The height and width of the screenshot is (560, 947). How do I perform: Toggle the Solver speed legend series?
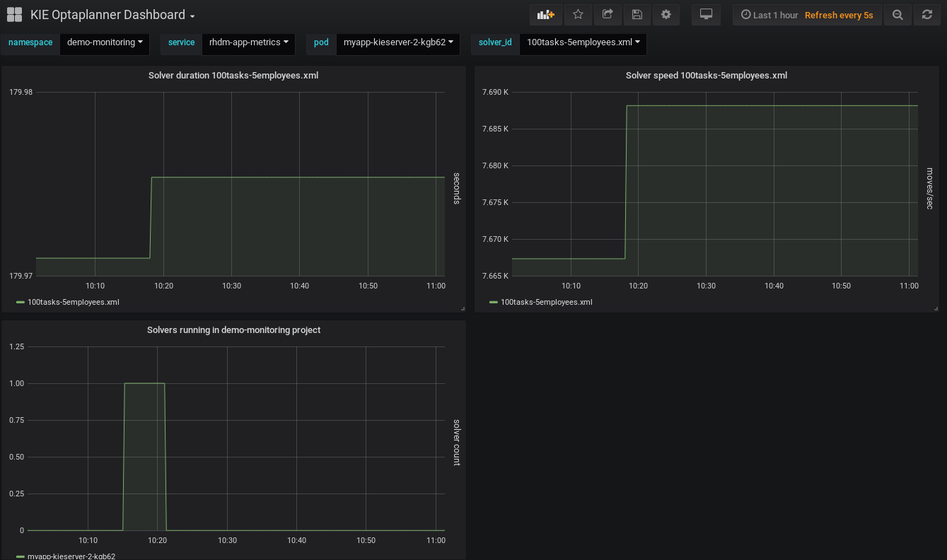point(546,302)
